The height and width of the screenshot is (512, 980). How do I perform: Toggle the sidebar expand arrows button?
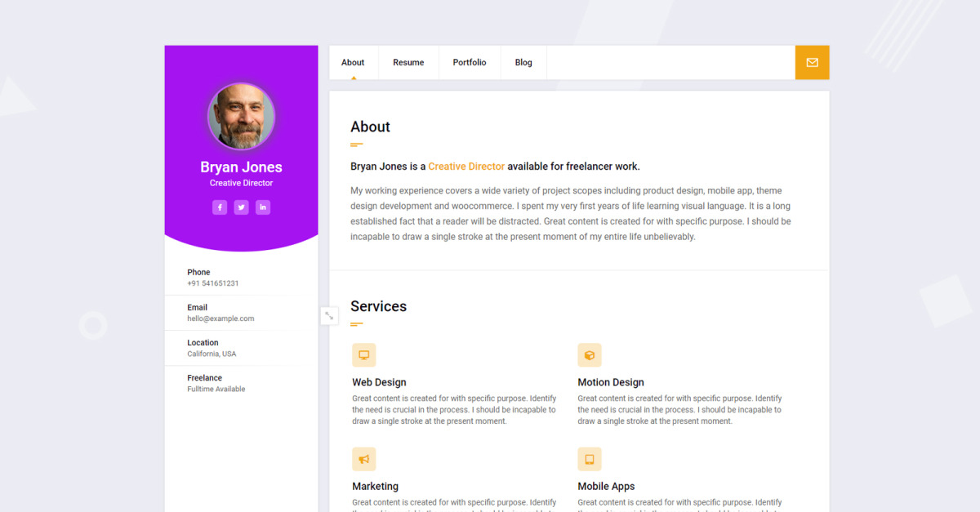coord(329,315)
